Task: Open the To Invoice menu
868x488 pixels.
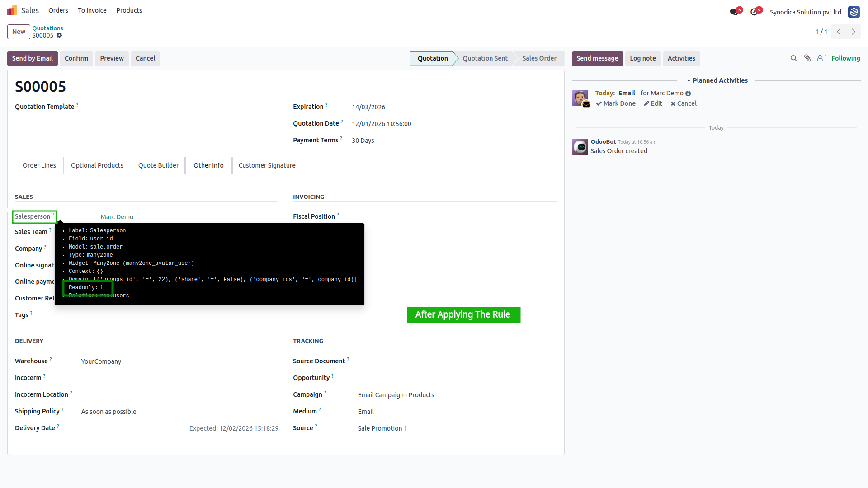Action: tap(92, 10)
